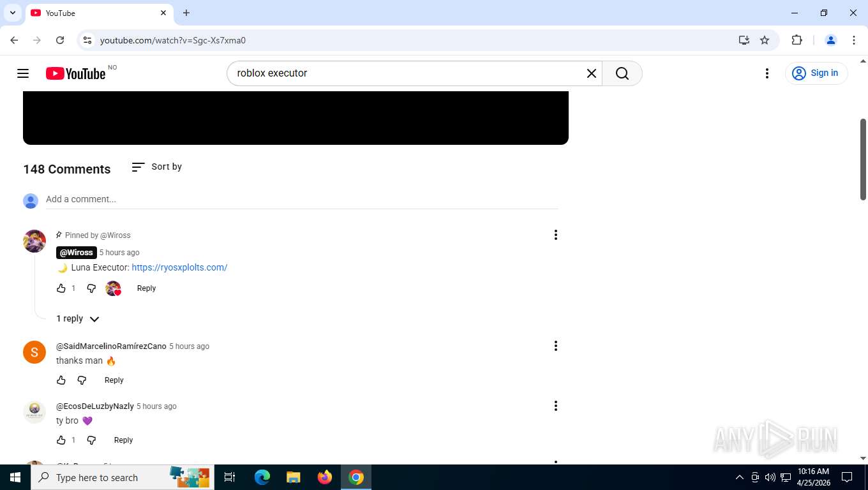Image resolution: width=868 pixels, height=490 pixels.
Task: Open Task View on taskbar
Action: point(230,477)
